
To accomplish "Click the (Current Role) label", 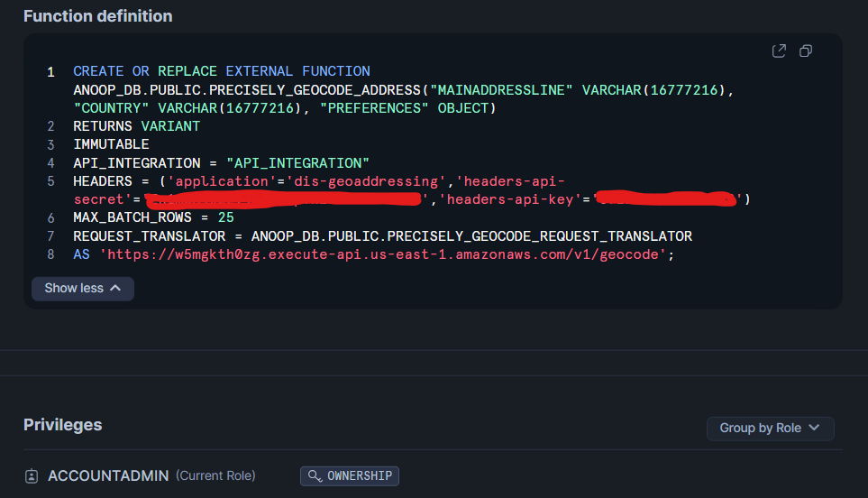I will click(215, 475).
